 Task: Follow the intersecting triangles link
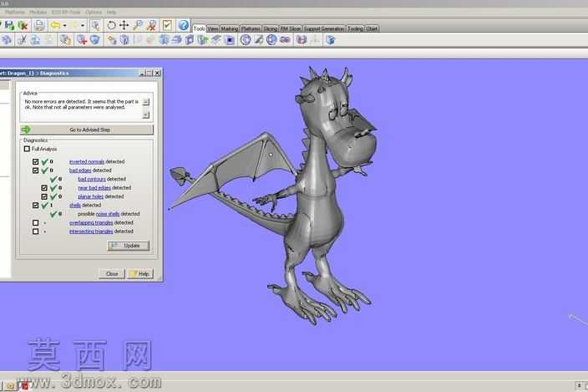pyautogui.click(x=91, y=232)
